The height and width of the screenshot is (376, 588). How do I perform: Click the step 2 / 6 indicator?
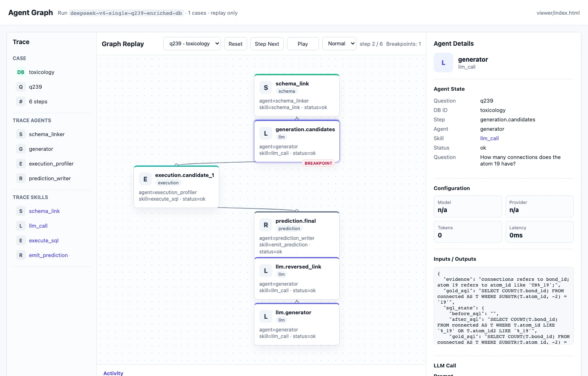tap(371, 44)
